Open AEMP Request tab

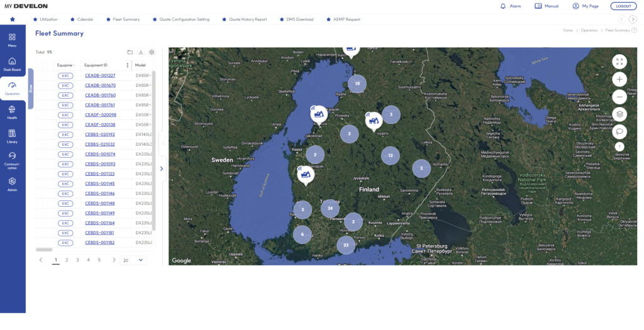343,19
